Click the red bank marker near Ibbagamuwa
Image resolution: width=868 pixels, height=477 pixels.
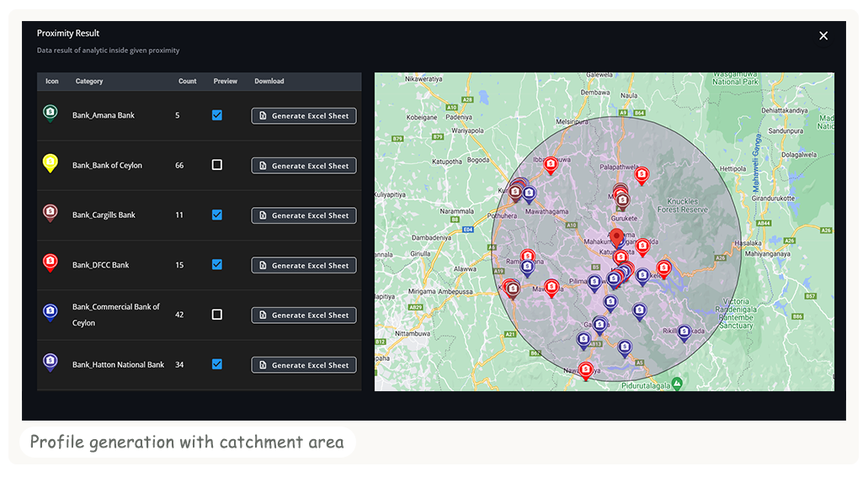551,166
